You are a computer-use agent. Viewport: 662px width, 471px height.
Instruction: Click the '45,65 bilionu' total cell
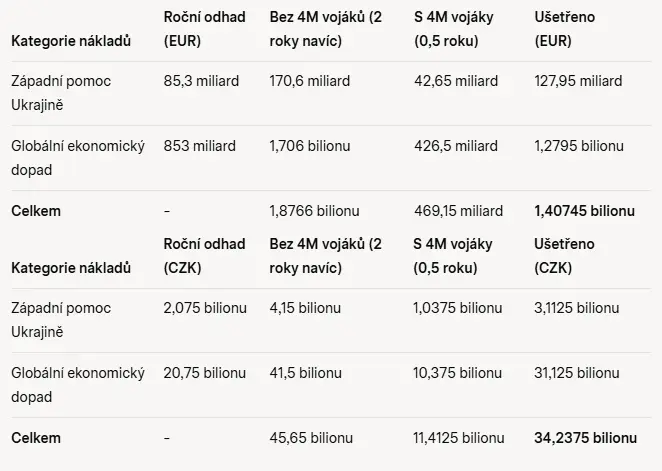tap(311, 438)
